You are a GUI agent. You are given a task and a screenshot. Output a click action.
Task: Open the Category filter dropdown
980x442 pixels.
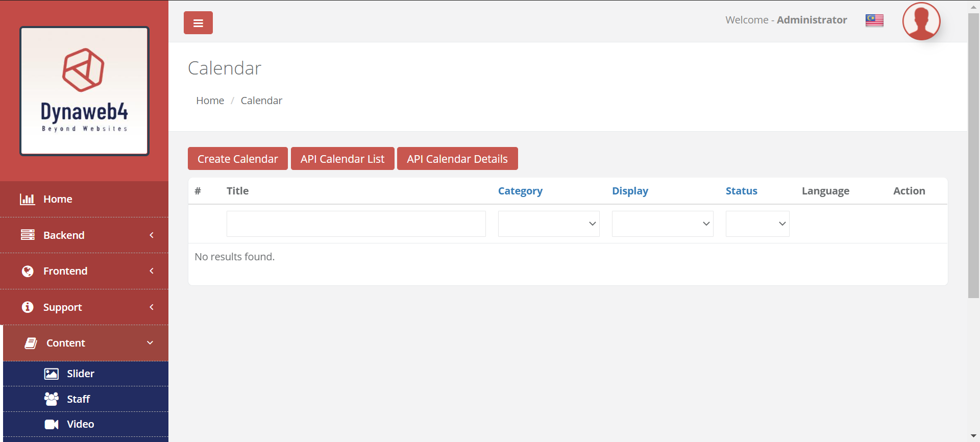tap(548, 224)
